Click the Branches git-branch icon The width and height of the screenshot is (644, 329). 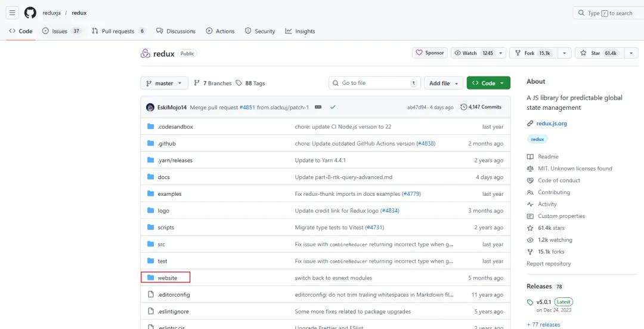pos(197,83)
